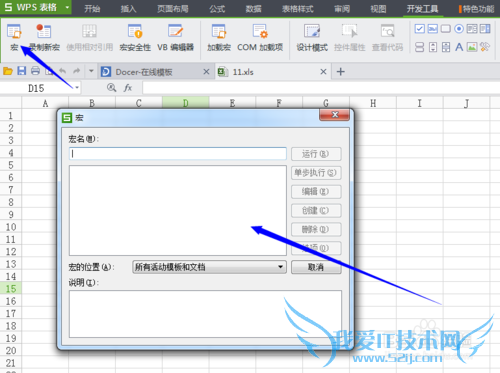
Task: Open the WPS 表格 application menu arrow
Action: 67,7
